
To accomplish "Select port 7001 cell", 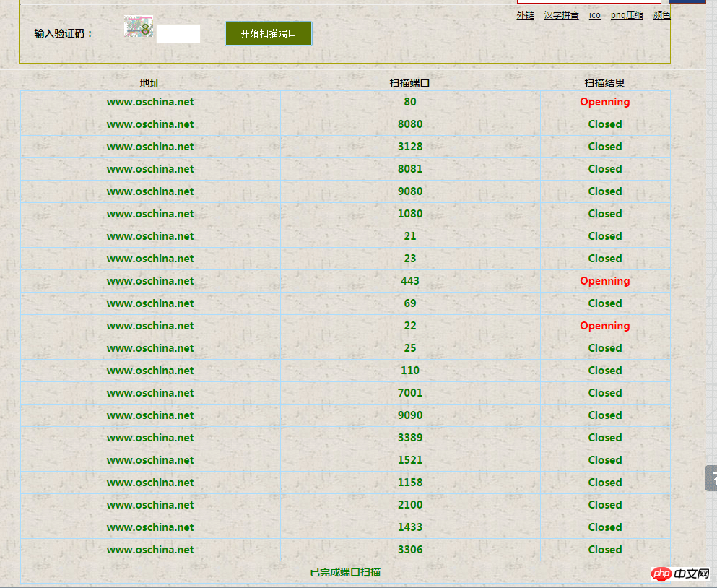I will click(x=410, y=393).
